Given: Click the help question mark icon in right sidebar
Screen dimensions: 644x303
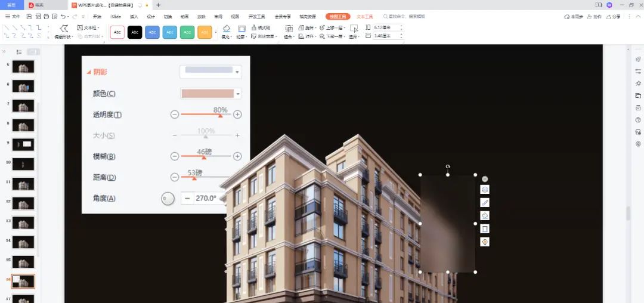Looking at the screenshot, I should click(638, 120).
